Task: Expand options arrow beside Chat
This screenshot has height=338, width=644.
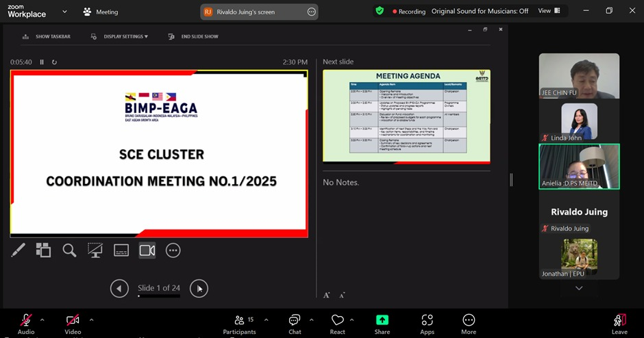Action: pyautogui.click(x=311, y=320)
